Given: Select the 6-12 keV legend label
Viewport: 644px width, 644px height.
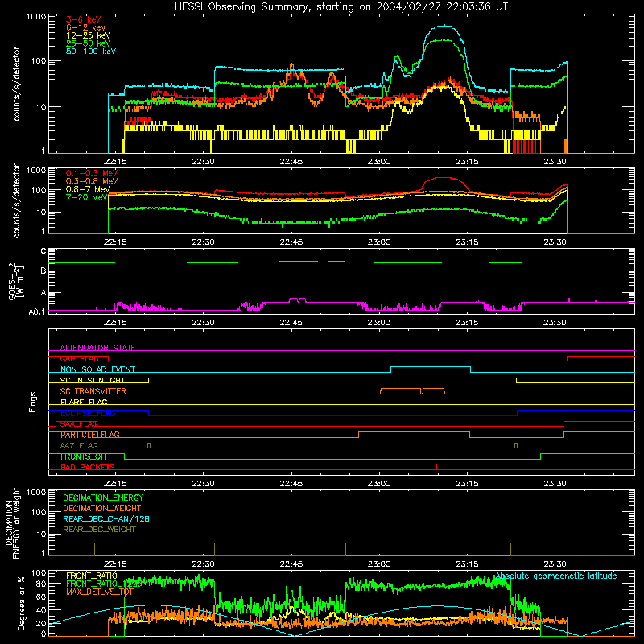Looking at the screenshot, I should tap(86, 27).
